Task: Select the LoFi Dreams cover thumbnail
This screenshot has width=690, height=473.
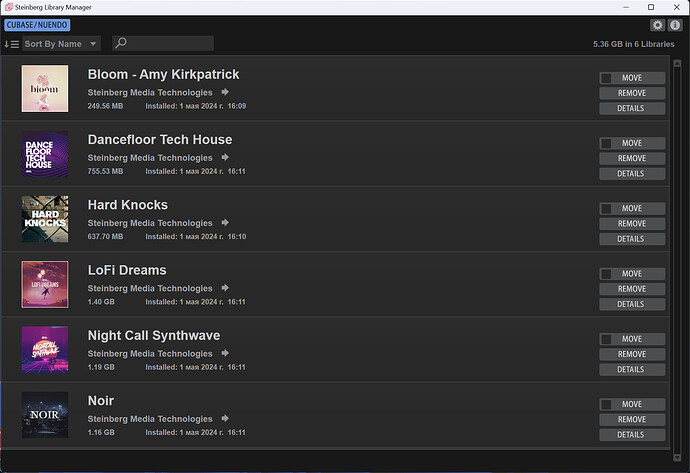Action: 45,284
